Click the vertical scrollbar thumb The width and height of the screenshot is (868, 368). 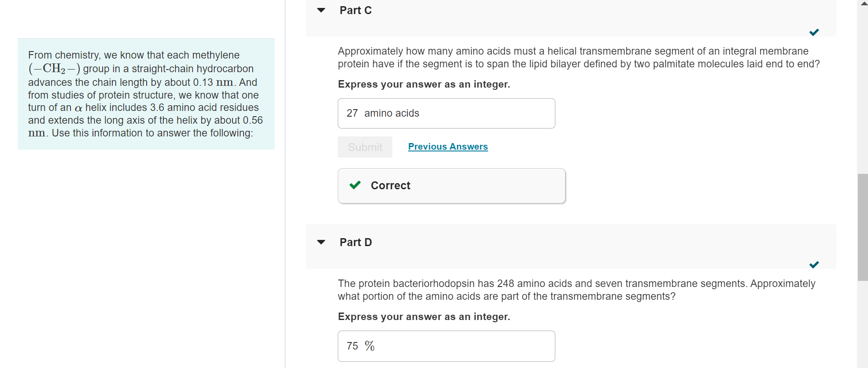pyautogui.click(x=863, y=227)
